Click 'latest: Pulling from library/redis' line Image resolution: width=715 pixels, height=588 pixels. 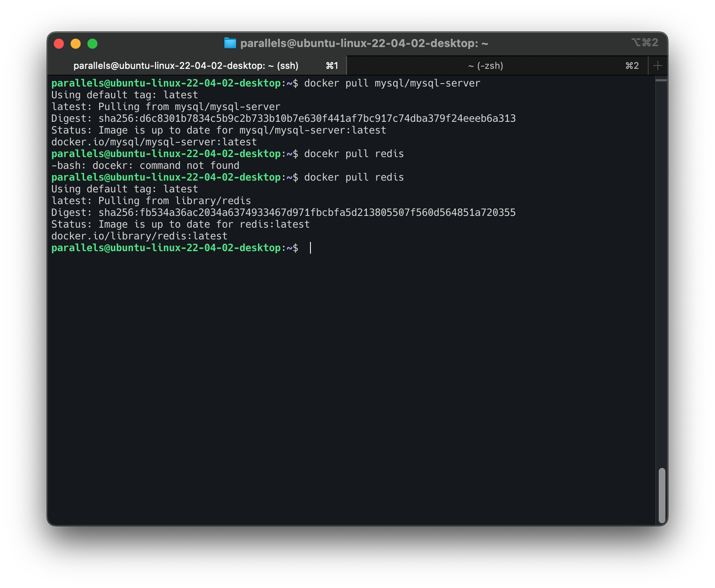tap(151, 201)
